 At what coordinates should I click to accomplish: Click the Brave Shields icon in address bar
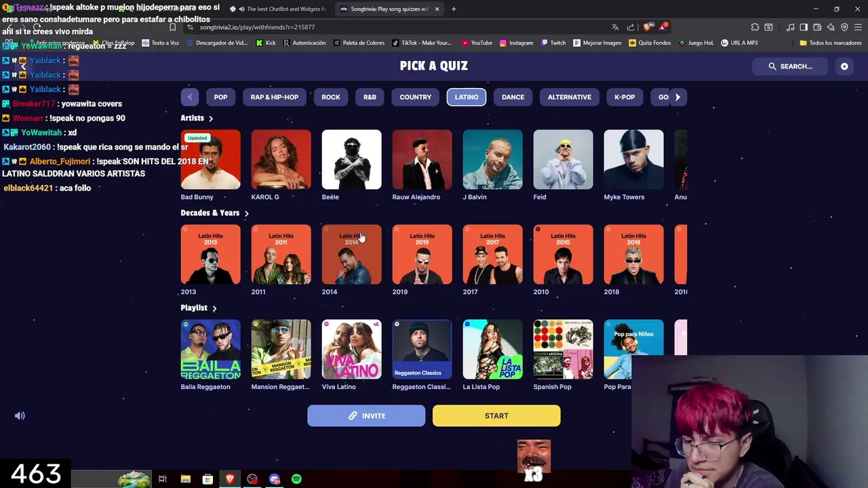click(648, 27)
